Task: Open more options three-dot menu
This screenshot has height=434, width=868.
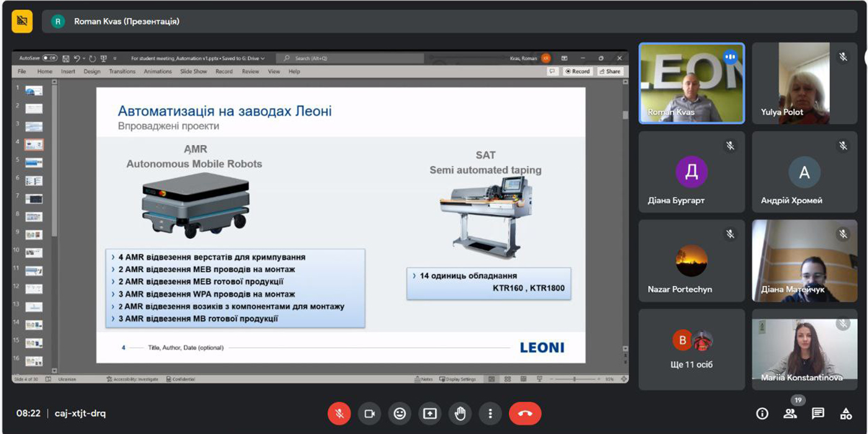Action: tap(490, 414)
